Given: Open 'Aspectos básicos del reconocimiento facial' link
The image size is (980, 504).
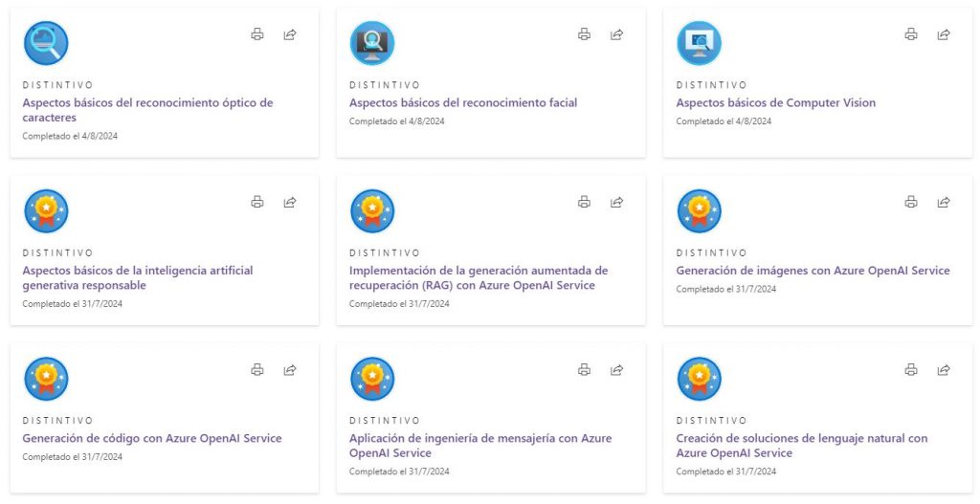Looking at the screenshot, I should [x=463, y=102].
